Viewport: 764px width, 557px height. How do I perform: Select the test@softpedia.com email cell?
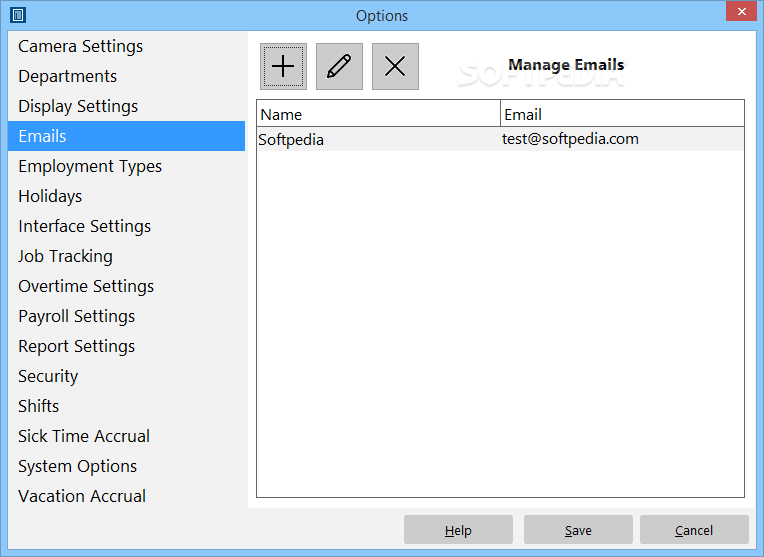(622, 139)
